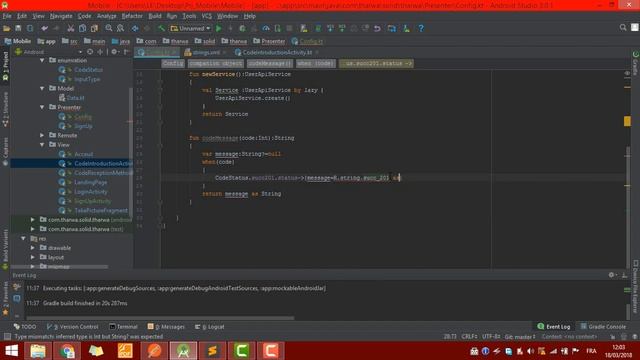
Task: Click the Open folder toolbar icon
Action: tap(7, 28)
